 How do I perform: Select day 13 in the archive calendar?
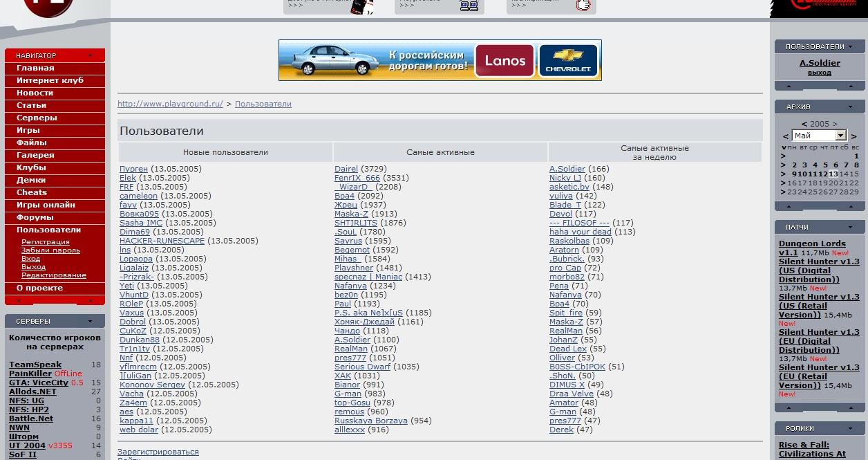(833, 174)
